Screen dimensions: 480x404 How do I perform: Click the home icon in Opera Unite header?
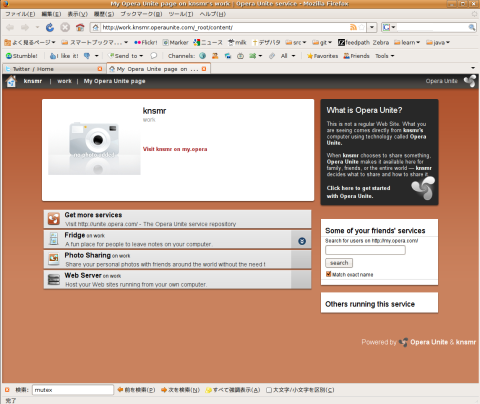[x=11, y=81]
